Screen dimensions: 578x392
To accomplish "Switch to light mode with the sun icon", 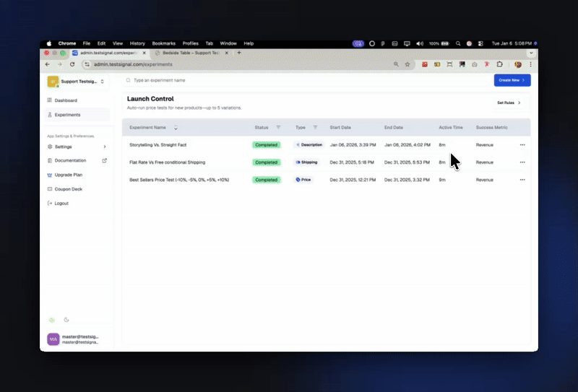I will pyautogui.click(x=51, y=320).
